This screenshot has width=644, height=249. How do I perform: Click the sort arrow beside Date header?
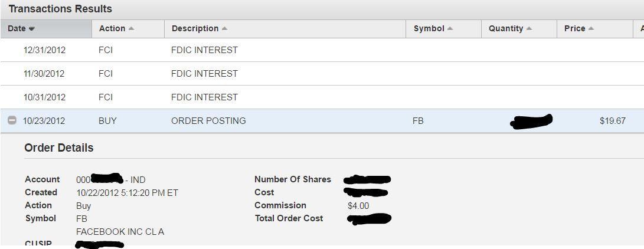(x=32, y=29)
